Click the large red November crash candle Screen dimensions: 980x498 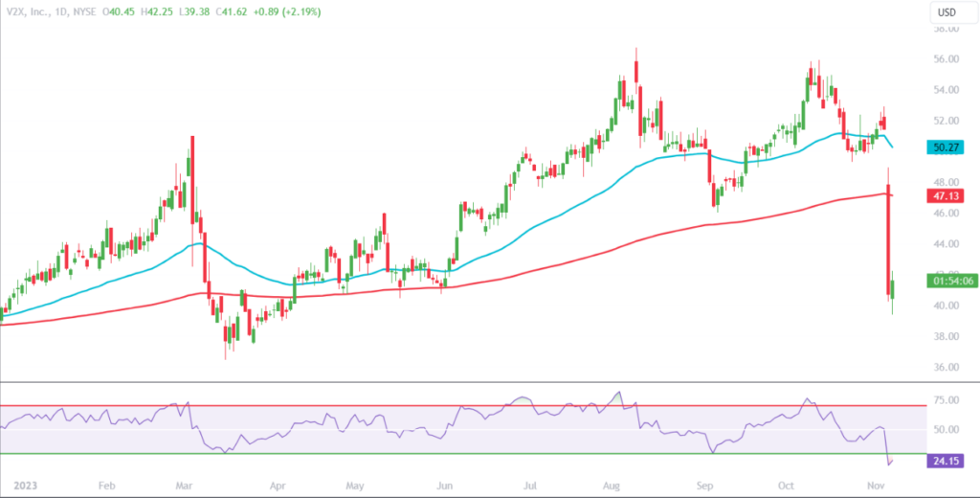888,239
